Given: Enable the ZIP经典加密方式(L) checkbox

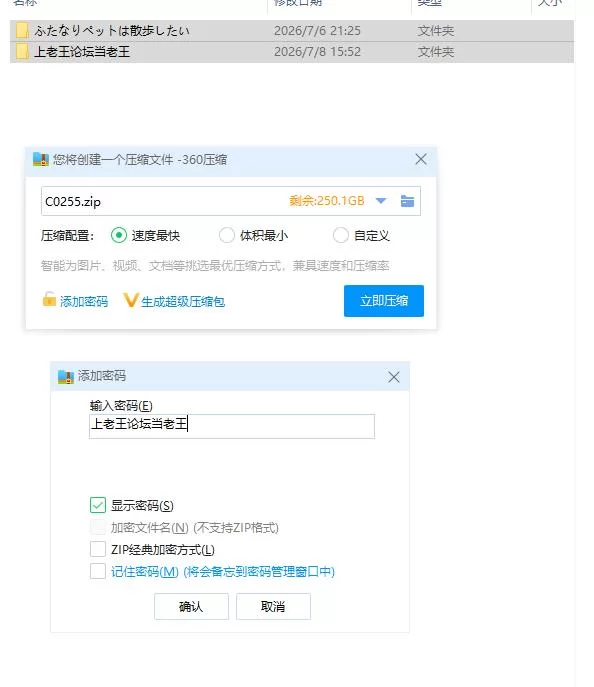Looking at the screenshot, I should [98, 549].
